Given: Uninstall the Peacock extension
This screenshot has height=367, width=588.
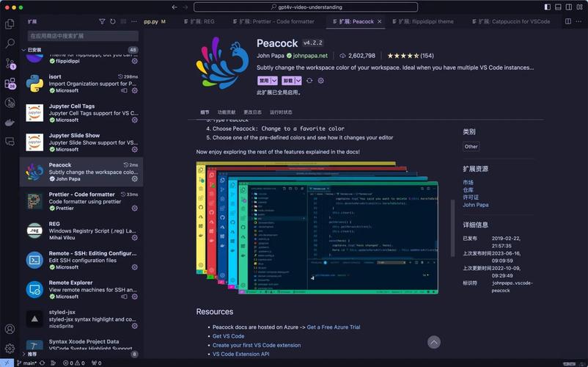Looking at the screenshot, I should 288,81.
